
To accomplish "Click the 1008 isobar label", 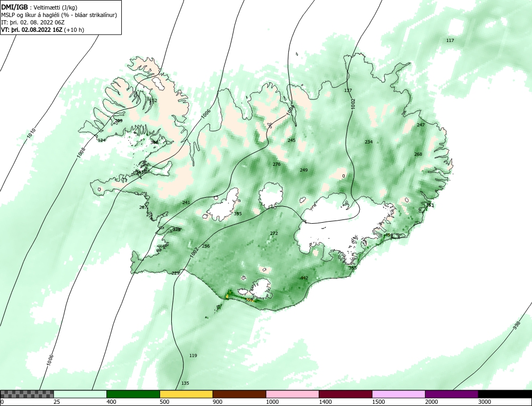I will (81, 153).
